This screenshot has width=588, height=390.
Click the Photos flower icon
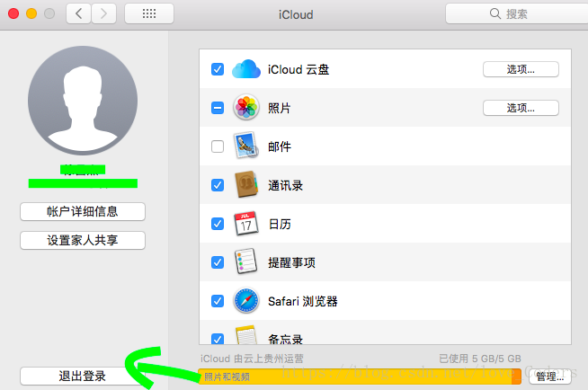coord(246,108)
